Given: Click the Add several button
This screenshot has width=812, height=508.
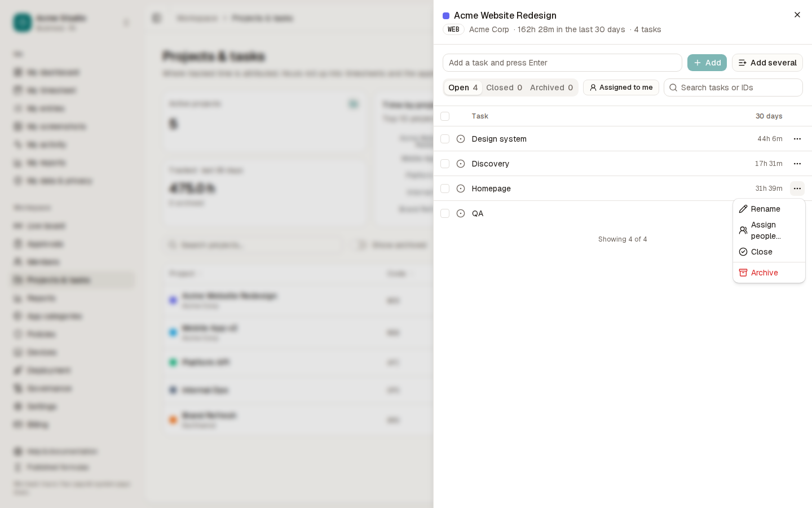Looking at the screenshot, I should [x=767, y=63].
